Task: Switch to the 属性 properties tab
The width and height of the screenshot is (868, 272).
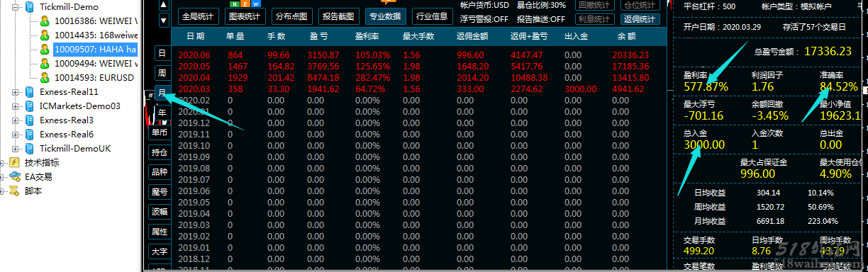Action: 160,232
